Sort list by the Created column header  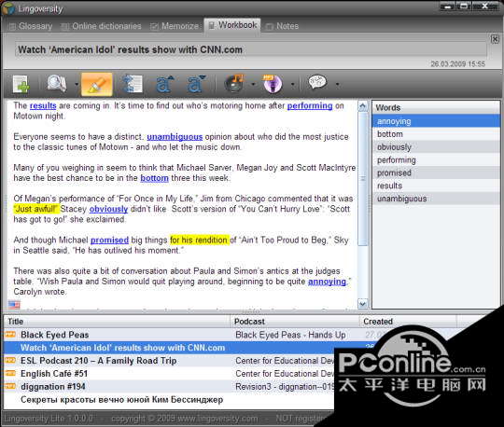(x=408, y=322)
